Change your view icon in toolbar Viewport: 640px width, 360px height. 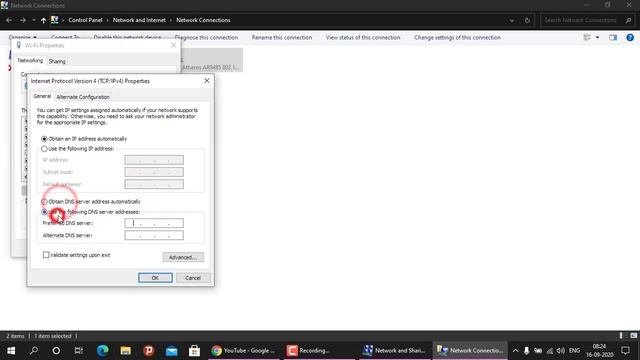(587, 38)
